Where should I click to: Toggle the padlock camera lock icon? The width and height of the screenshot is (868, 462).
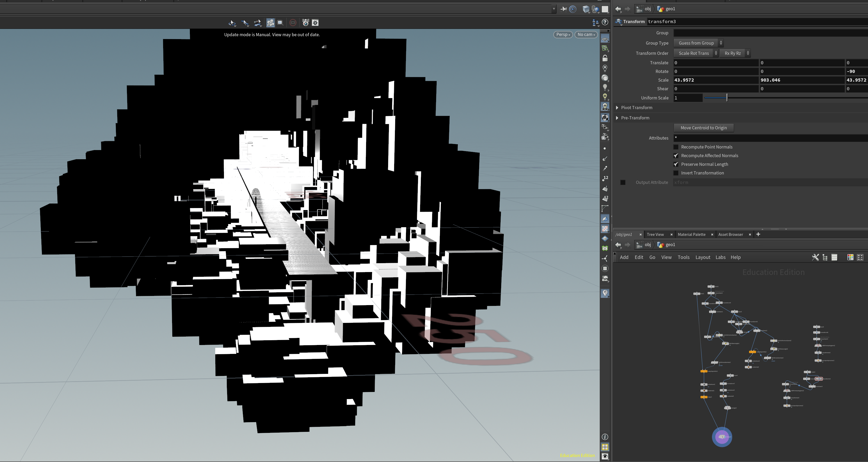pyautogui.click(x=605, y=58)
